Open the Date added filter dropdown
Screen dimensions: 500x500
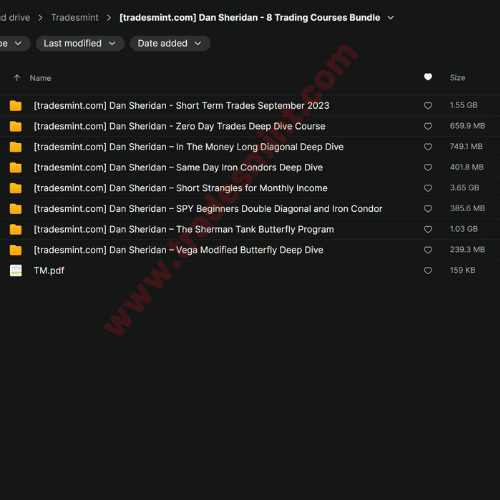[170, 44]
